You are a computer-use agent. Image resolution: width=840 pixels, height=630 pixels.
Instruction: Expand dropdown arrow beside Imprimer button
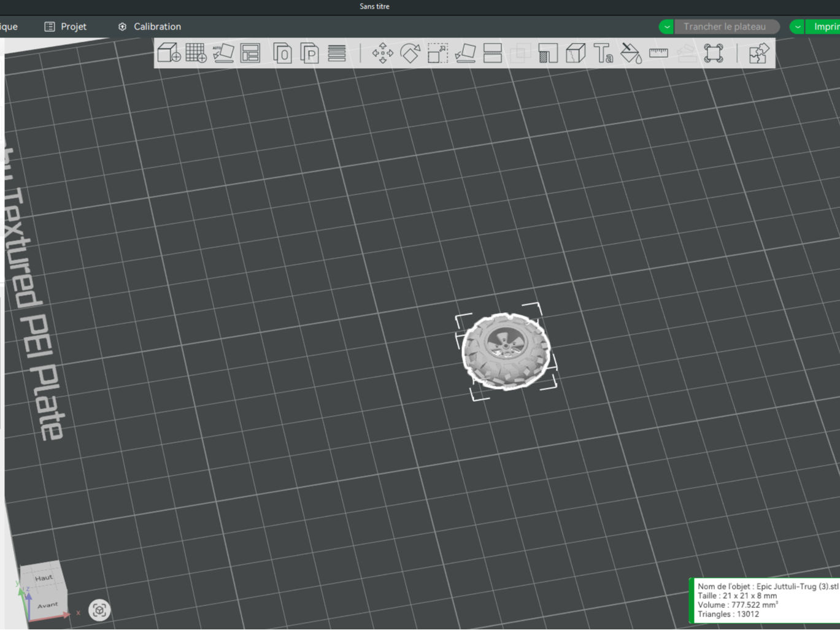[x=797, y=26]
